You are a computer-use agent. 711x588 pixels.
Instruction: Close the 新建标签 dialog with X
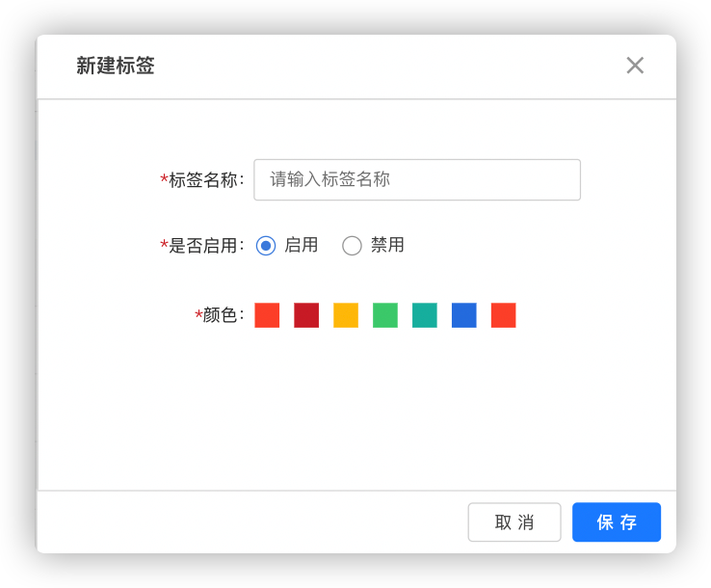tap(635, 66)
